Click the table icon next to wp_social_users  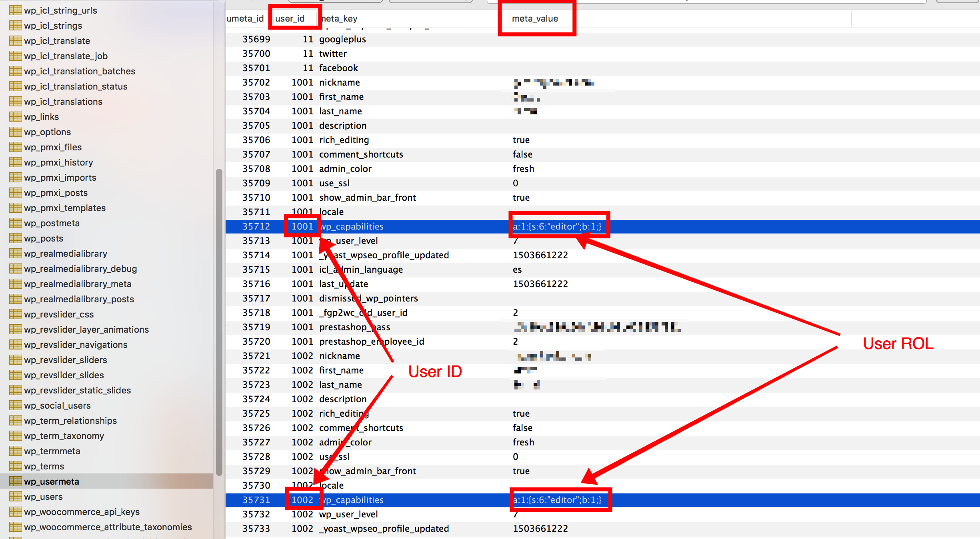coord(15,405)
